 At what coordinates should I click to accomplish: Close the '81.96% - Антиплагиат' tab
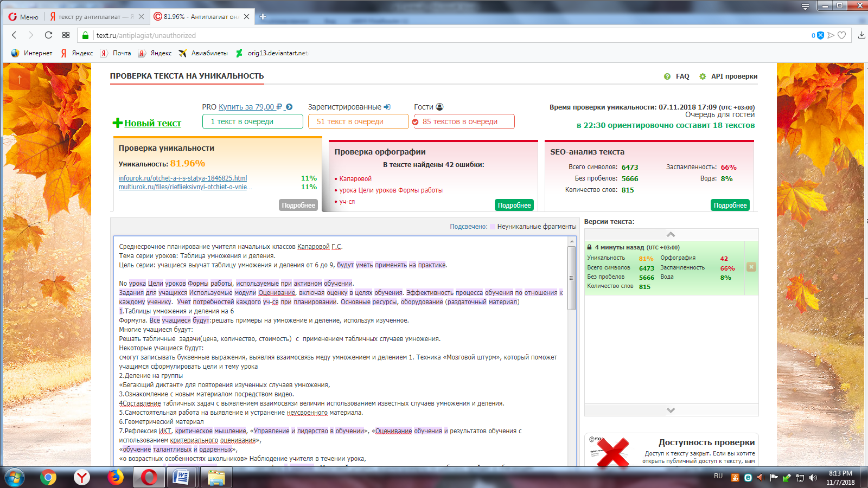[246, 17]
